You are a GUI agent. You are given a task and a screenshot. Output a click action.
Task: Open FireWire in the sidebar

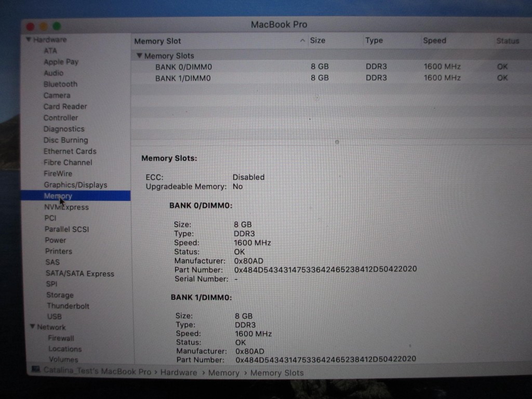point(58,174)
